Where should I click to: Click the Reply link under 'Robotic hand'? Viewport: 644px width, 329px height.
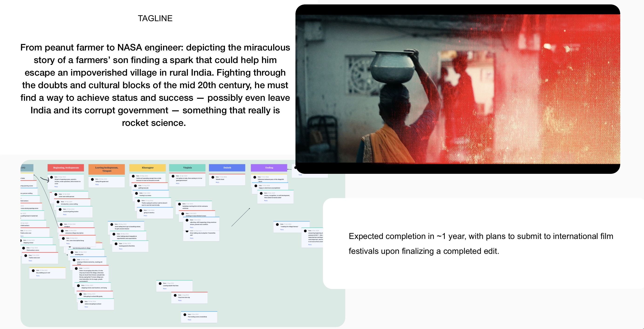[x=217, y=182]
